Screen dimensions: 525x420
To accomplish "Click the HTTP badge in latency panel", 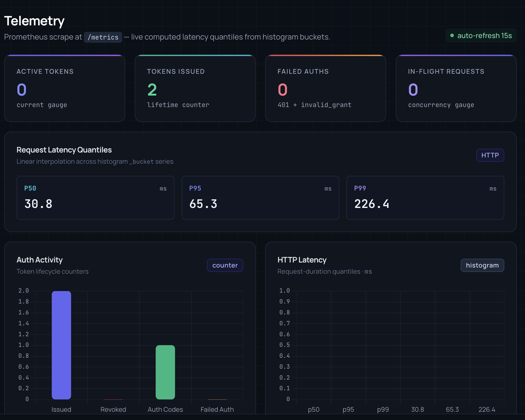I will [490, 155].
